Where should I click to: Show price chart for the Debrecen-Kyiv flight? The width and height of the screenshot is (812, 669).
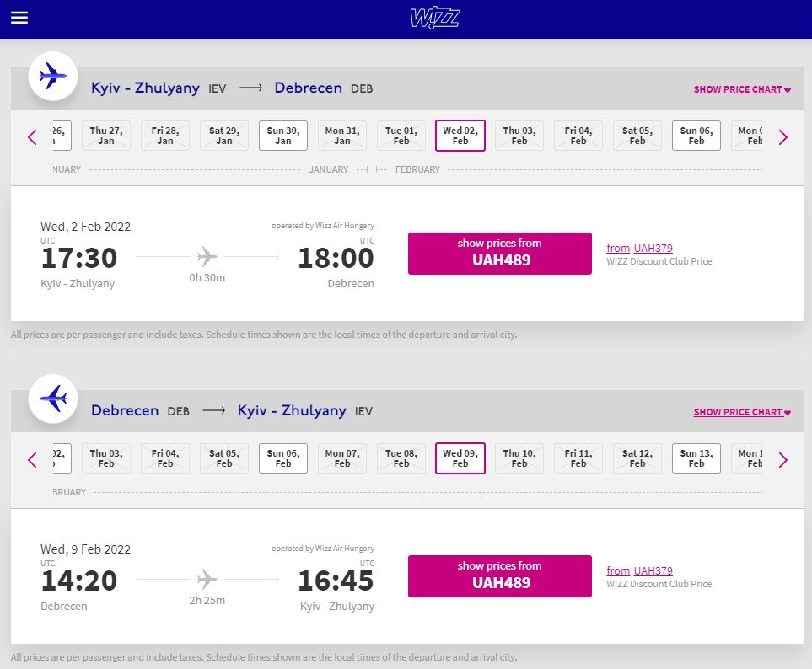[x=741, y=411]
